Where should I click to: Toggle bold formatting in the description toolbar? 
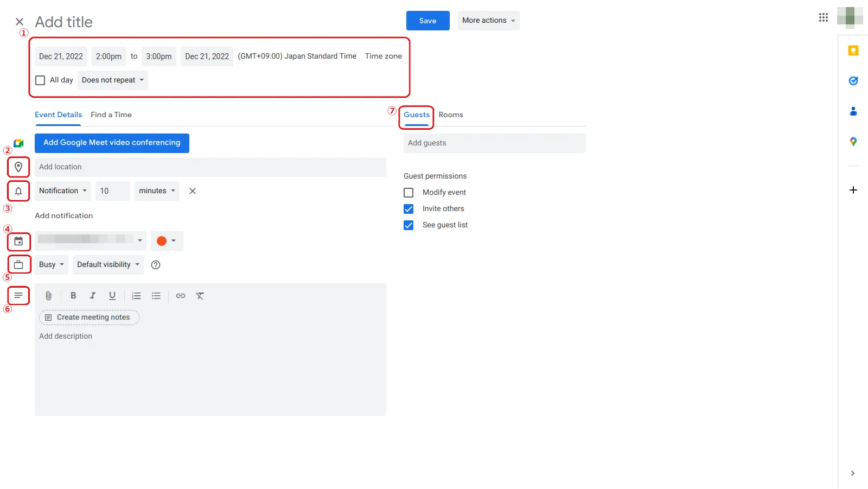tap(73, 296)
